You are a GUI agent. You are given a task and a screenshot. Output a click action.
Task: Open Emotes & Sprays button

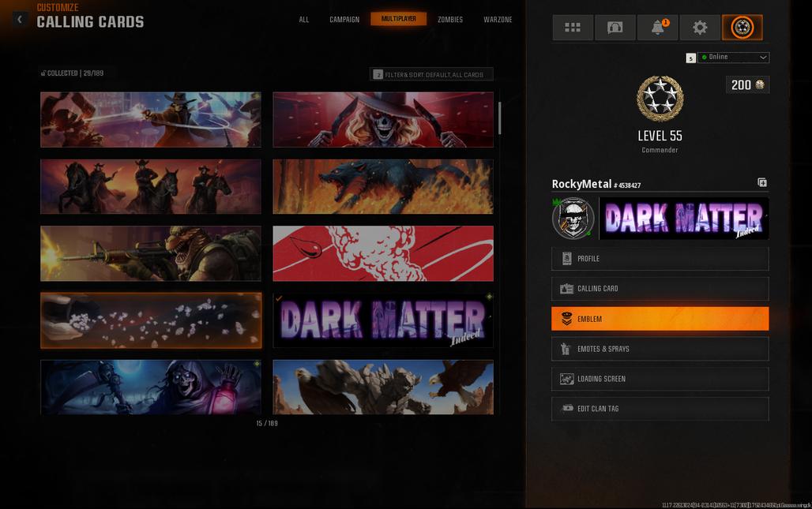click(x=660, y=349)
